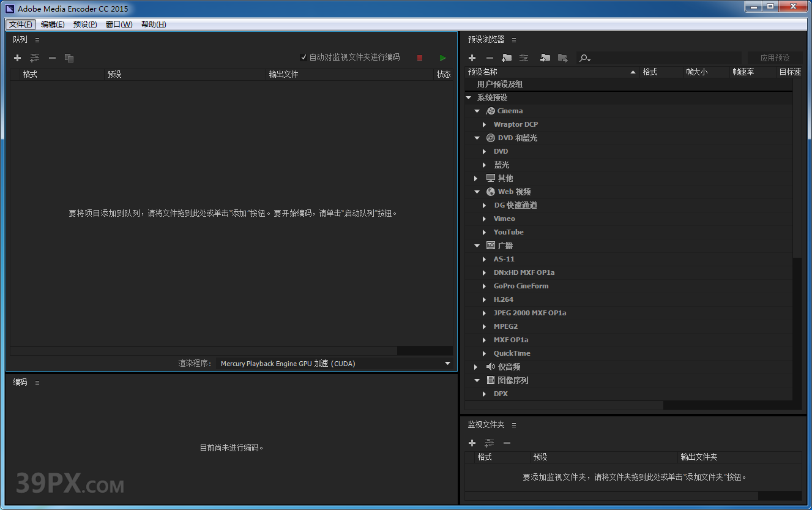This screenshot has width=812, height=510.
Task: Toggle 自动对监视文件夹进行编码 checkbox
Action: [304, 58]
